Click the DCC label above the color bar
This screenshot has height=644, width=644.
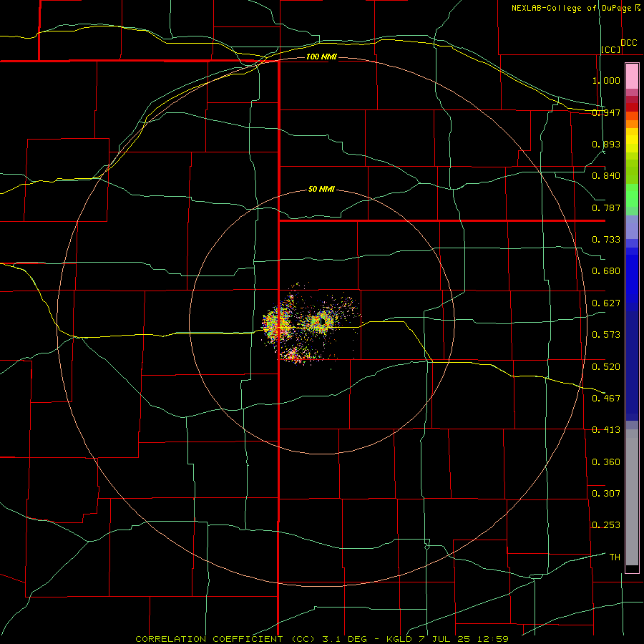click(x=629, y=43)
